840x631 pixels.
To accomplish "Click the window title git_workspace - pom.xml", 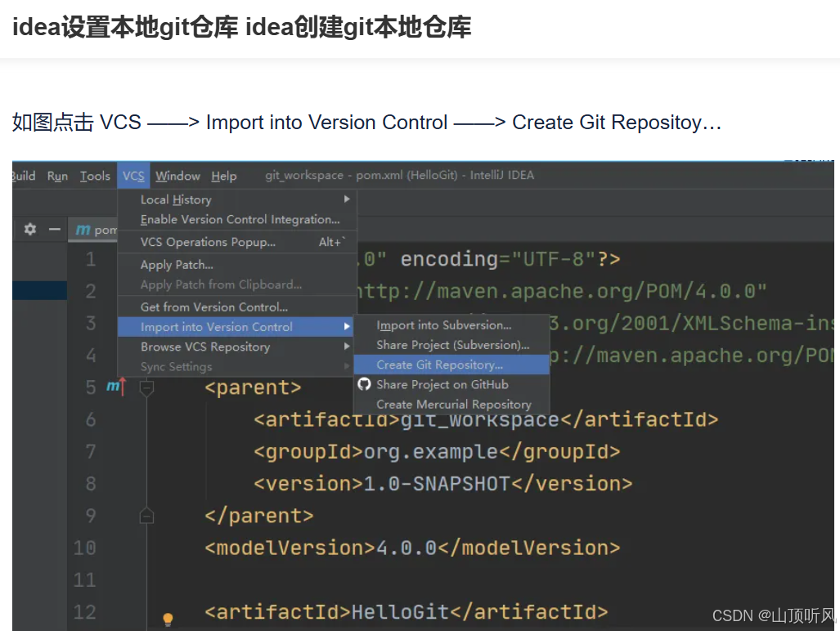I will [x=399, y=175].
